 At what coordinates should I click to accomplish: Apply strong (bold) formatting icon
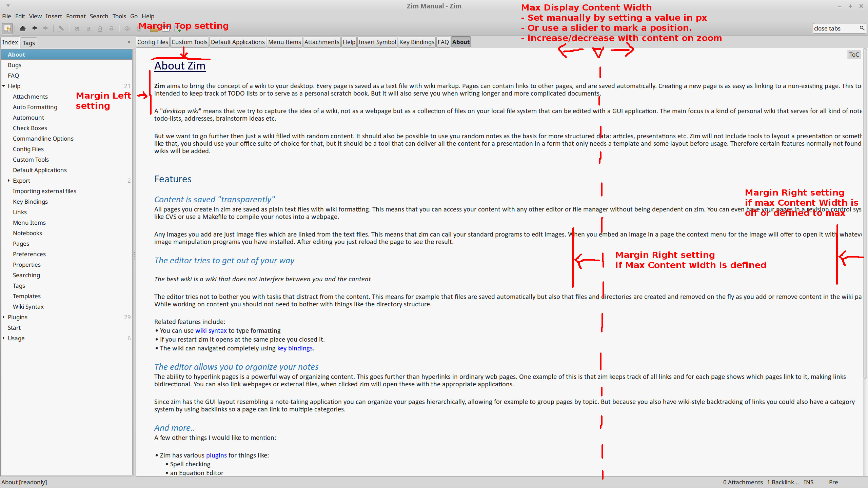click(x=77, y=28)
